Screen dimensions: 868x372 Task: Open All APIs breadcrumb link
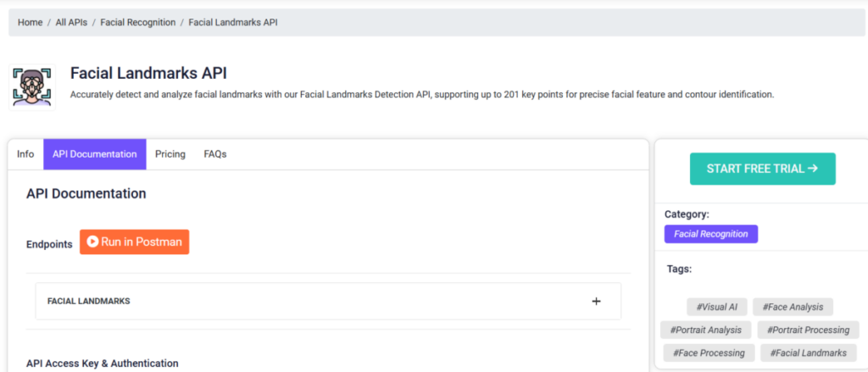pos(71,23)
